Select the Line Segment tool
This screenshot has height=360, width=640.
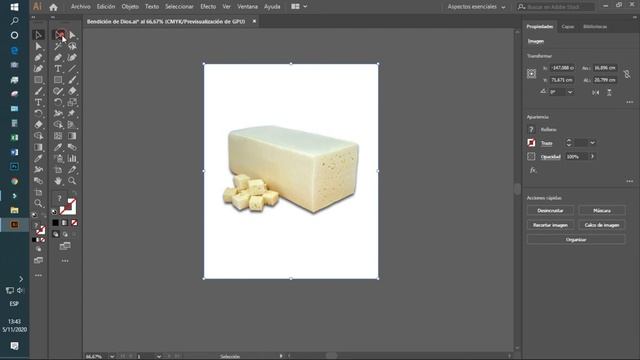72,69
